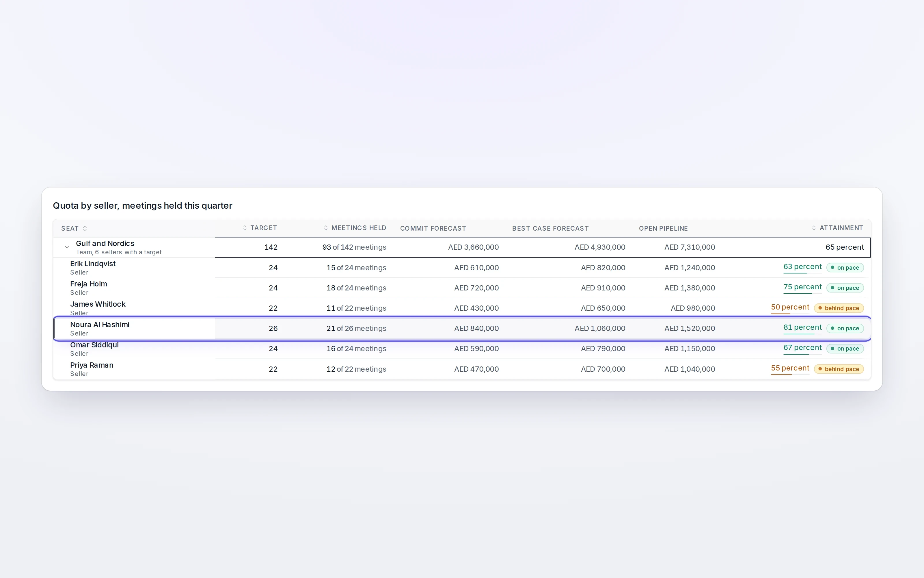Sort by the Seat column arrows
This screenshot has height=578, width=924.
(x=85, y=228)
